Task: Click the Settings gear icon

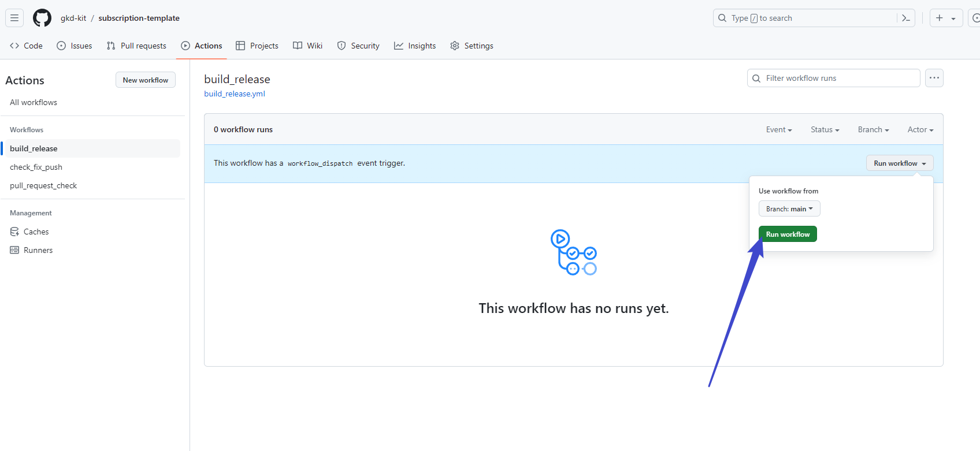Action: [x=455, y=46]
